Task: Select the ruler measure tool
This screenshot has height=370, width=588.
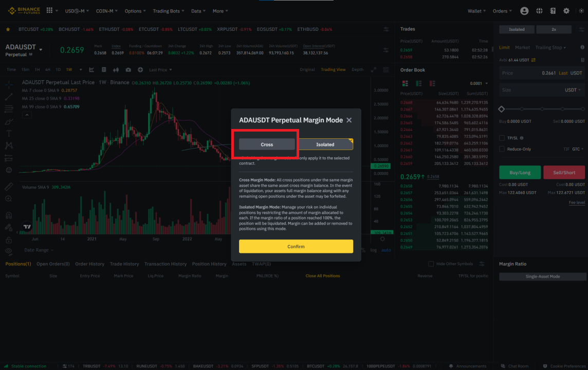Action: click(9, 187)
